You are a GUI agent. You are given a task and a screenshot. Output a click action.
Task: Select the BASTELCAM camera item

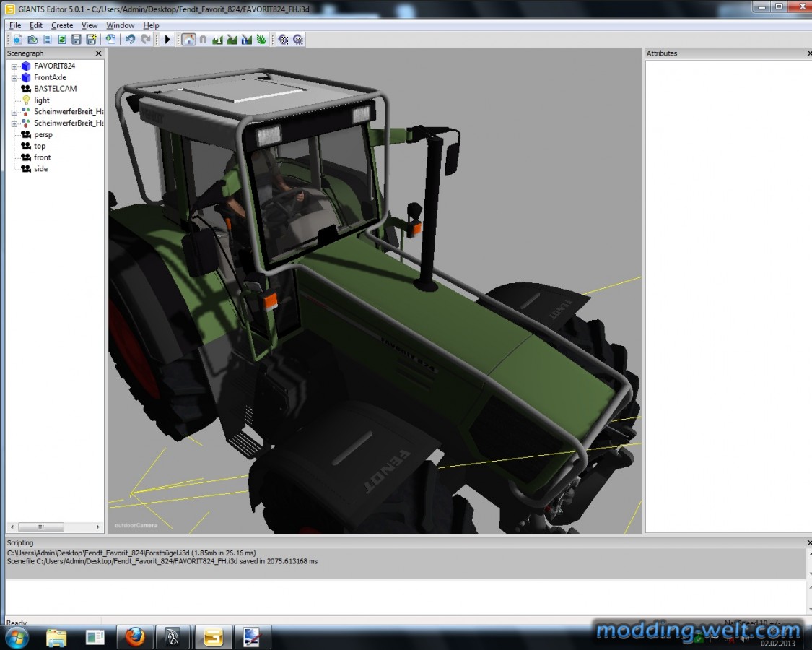[x=56, y=89]
